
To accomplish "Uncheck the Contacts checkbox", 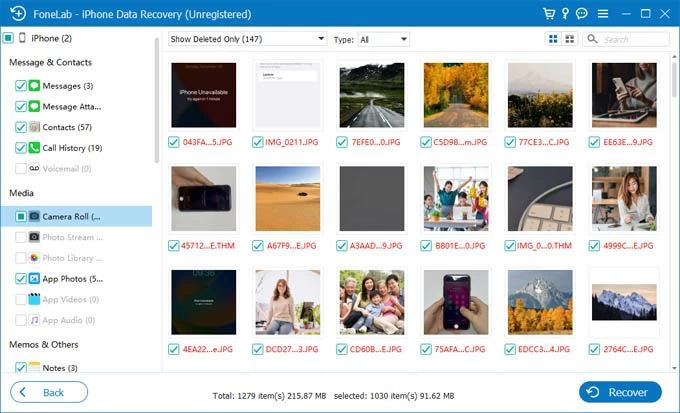I will 21,127.
